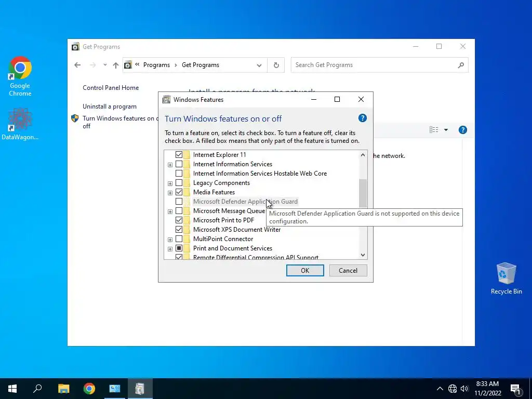Cancel the Windows Features dialog

348,270
